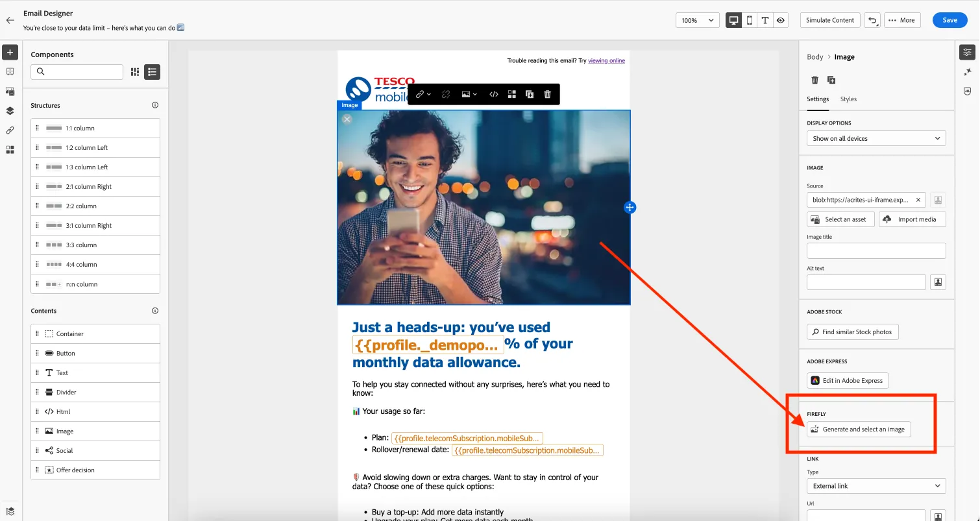Viewport: 980px width, 521px height.
Task: Navigate to Body in breadcrumb
Action: pos(815,57)
